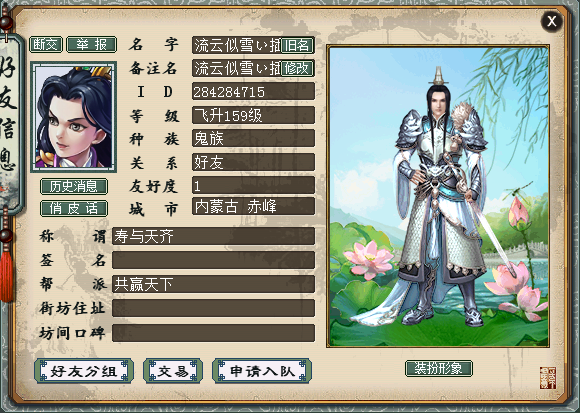This screenshot has width=580, height=413.
Task: Open 好友分组 friend grouping
Action: click(84, 371)
